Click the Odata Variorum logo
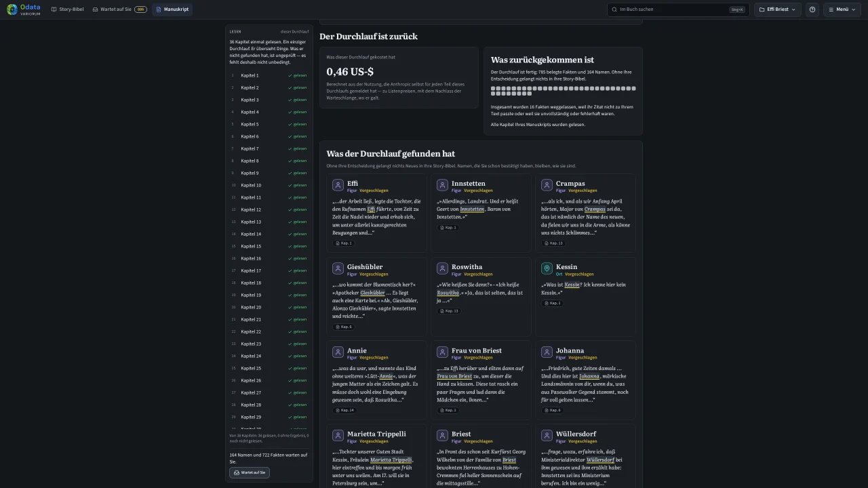The width and height of the screenshot is (868, 488). [x=23, y=9]
